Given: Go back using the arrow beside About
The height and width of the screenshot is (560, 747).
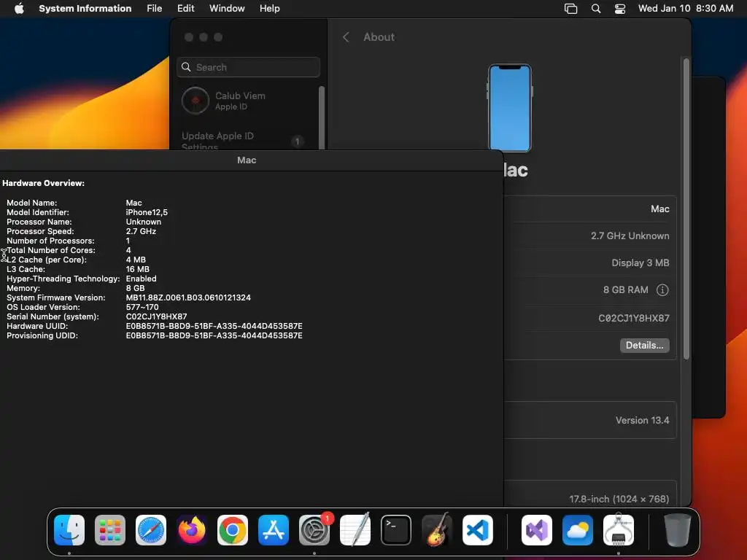Looking at the screenshot, I should click(346, 37).
